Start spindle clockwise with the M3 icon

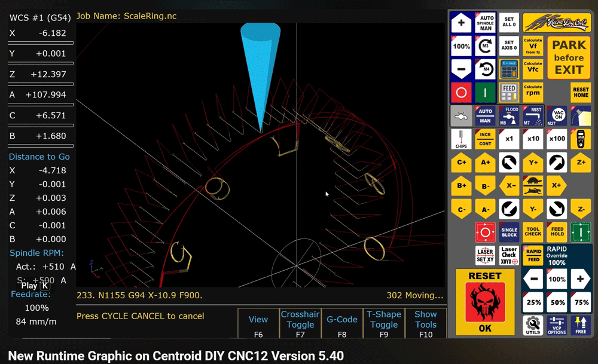coord(485,45)
